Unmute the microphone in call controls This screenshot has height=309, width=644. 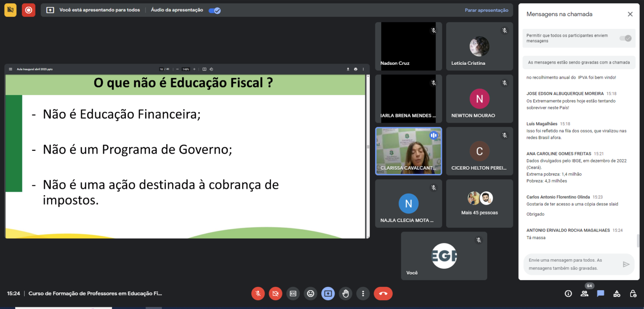(258, 294)
